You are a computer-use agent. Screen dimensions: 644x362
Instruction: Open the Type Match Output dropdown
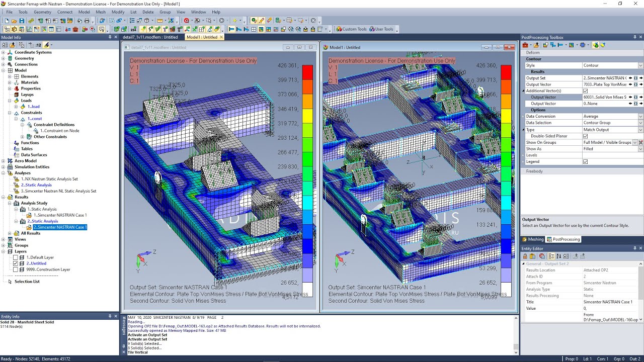pos(640,130)
